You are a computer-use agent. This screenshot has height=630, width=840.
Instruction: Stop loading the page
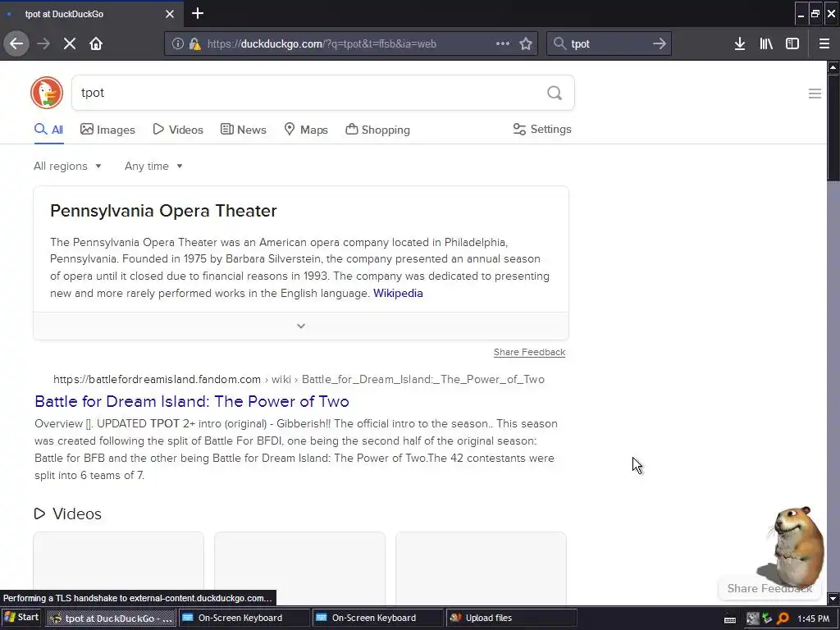(70, 43)
